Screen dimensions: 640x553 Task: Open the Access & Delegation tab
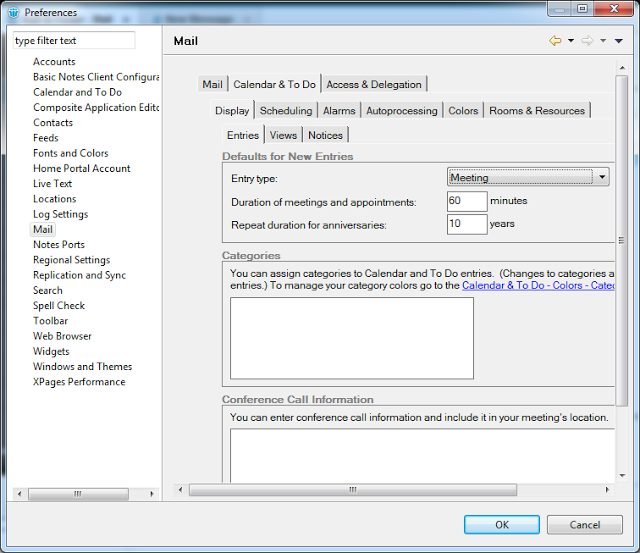coord(374,85)
